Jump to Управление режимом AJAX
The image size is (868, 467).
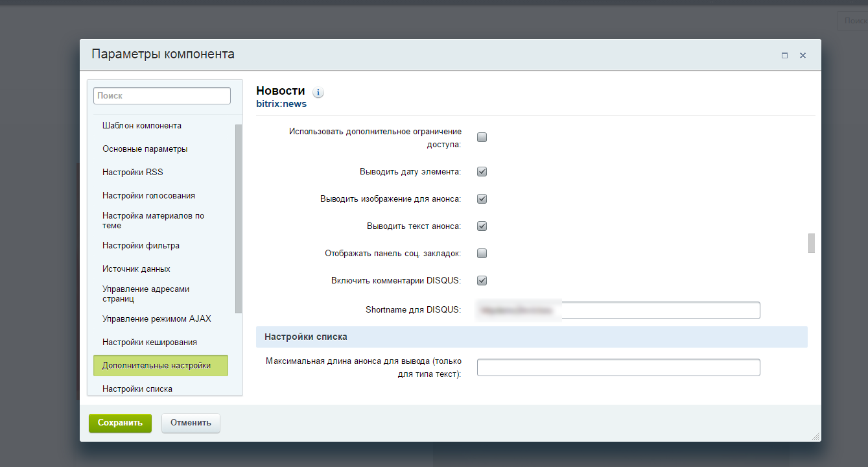pyautogui.click(x=156, y=318)
